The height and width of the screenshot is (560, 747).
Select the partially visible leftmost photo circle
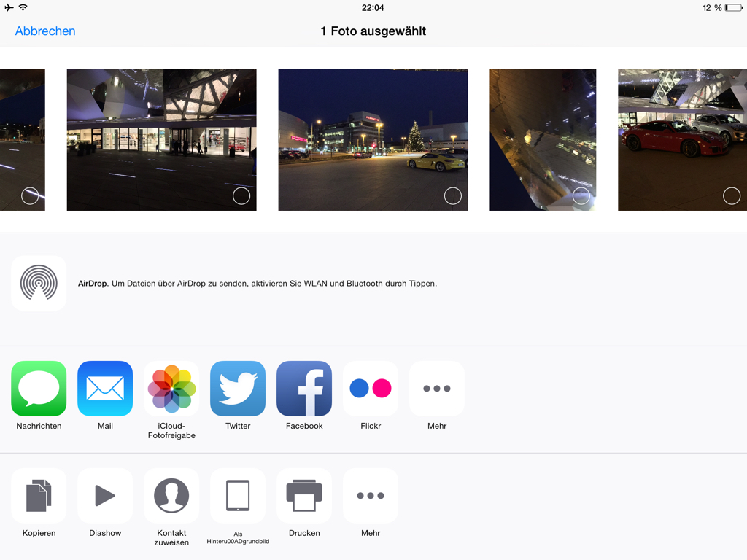point(30,195)
